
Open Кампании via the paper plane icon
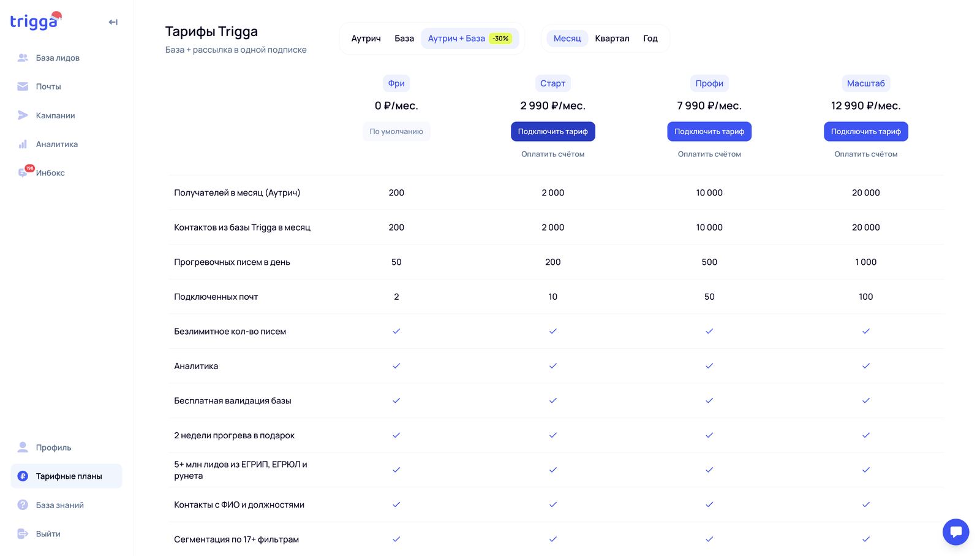point(23,115)
